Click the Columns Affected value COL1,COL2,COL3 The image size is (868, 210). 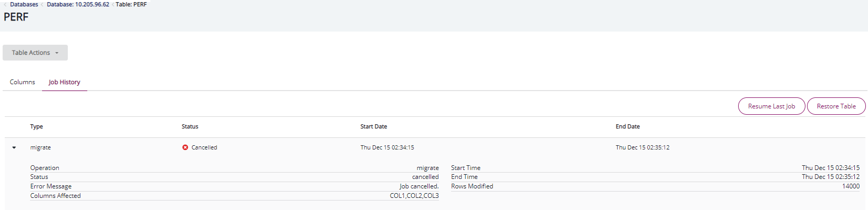[414, 196]
